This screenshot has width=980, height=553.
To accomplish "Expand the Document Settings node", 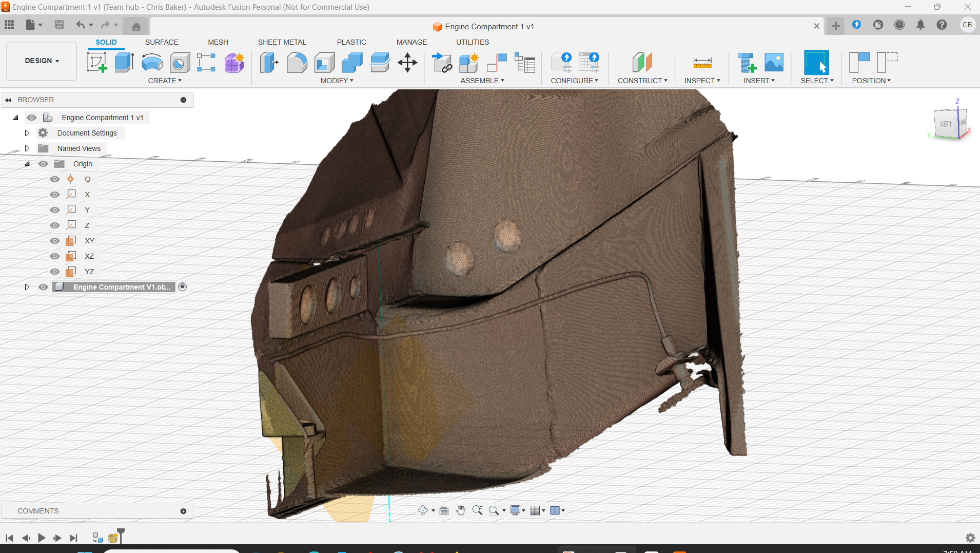I will click(x=27, y=133).
